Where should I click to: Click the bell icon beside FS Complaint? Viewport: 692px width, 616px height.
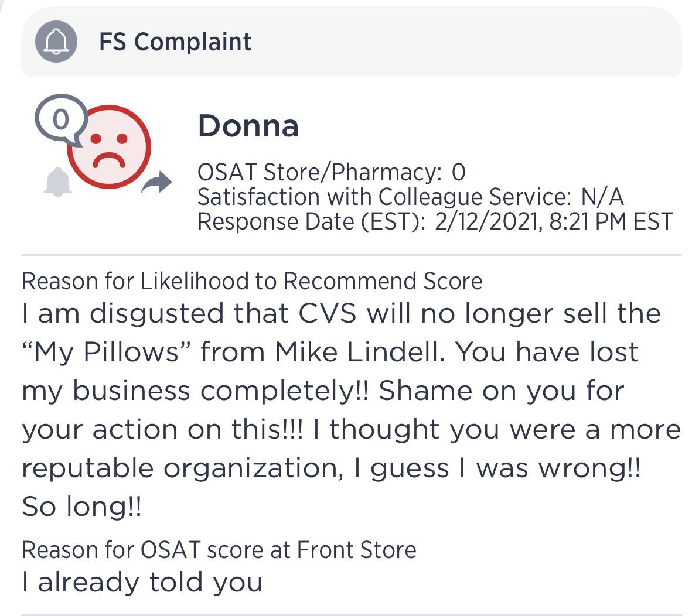[56, 42]
